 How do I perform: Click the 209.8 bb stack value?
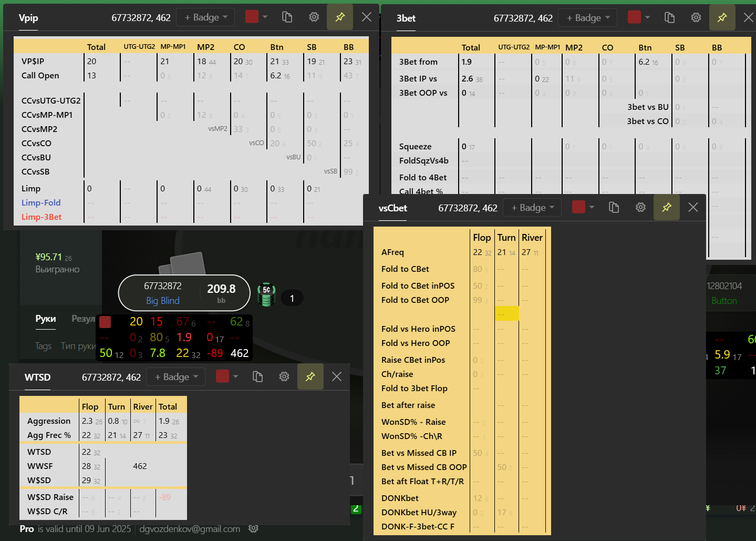pyautogui.click(x=221, y=289)
